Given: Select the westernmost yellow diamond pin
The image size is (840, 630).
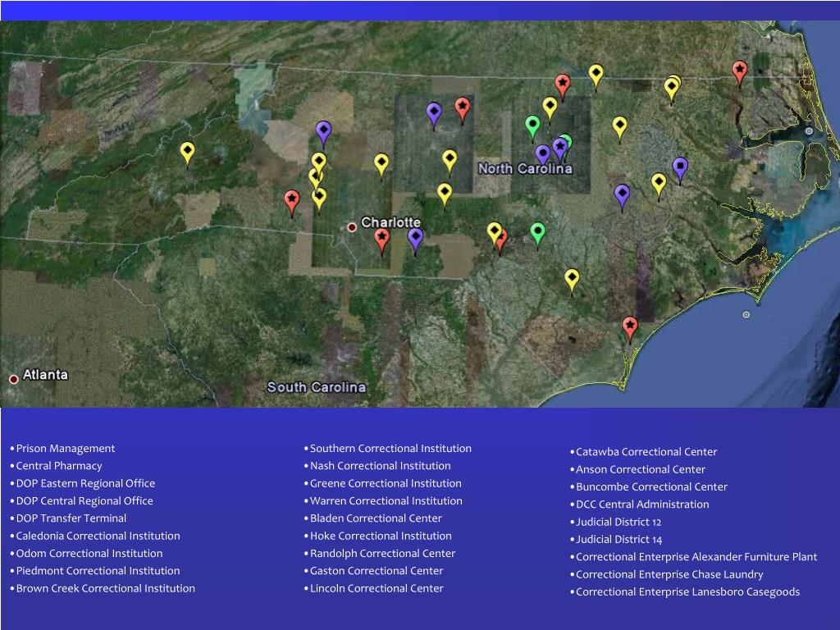Looking at the screenshot, I should pyautogui.click(x=187, y=153).
